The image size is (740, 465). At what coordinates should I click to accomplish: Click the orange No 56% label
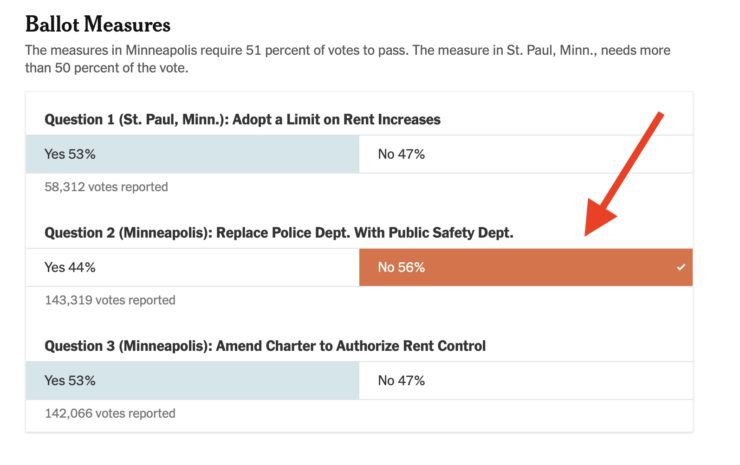click(401, 267)
